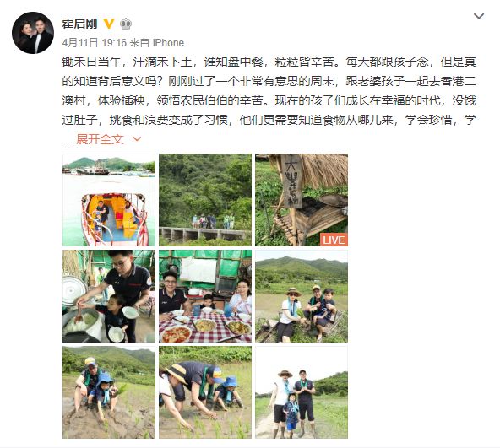
Task: Click the crown membership icon
Action: click(x=126, y=24)
